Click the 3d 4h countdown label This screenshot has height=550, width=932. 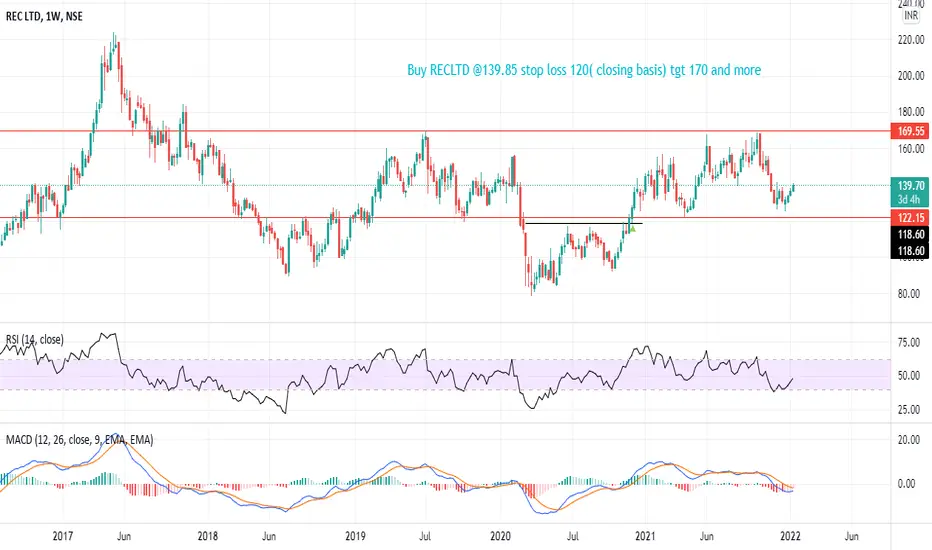(909, 200)
